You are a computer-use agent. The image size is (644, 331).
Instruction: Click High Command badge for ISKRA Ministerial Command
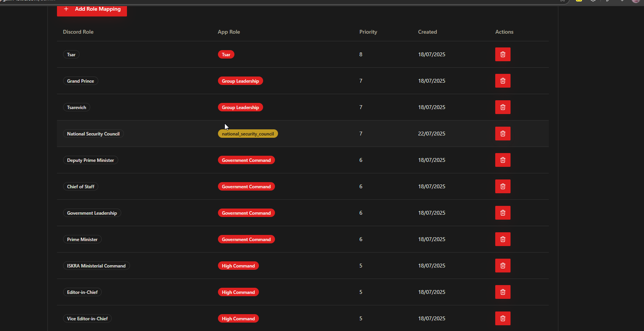pyautogui.click(x=238, y=266)
